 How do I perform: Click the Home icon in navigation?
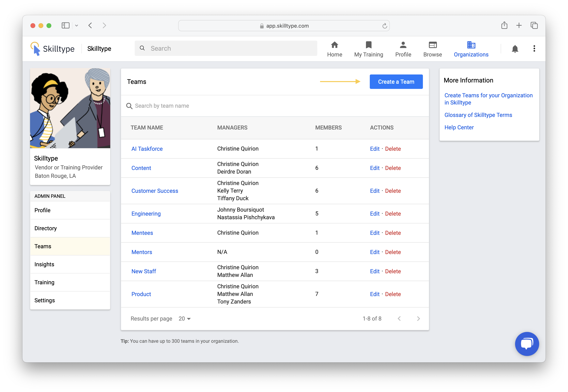(335, 45)
